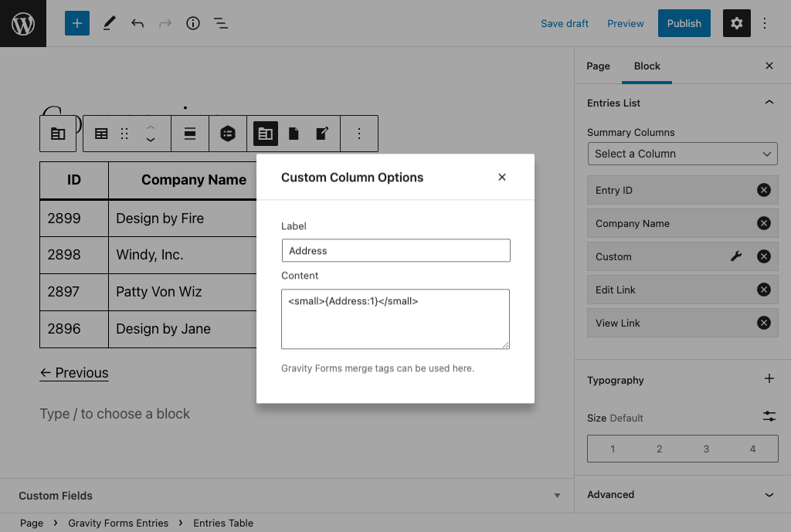
Task: Select parent Gravity Forms Entries block icon
Action: click(x=58, y=134)
